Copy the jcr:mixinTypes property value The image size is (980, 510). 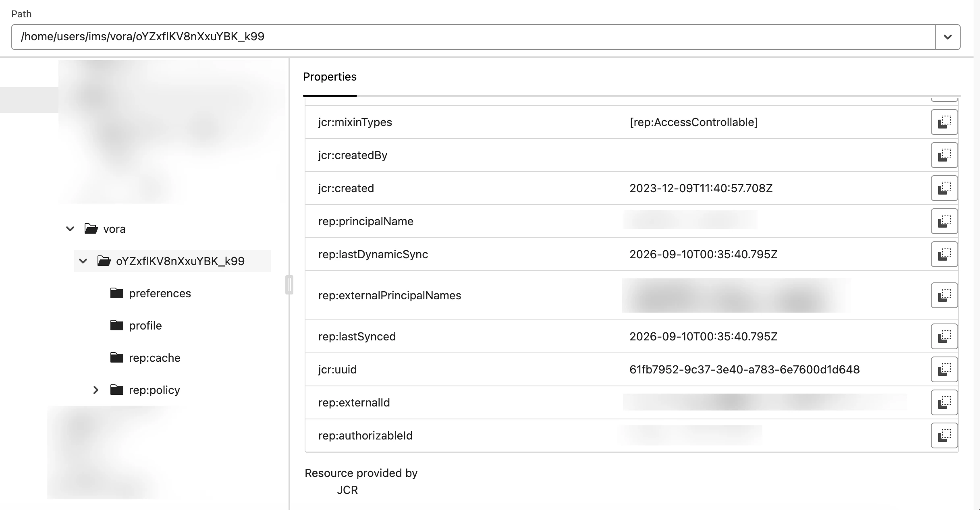(x=944, y=122)
